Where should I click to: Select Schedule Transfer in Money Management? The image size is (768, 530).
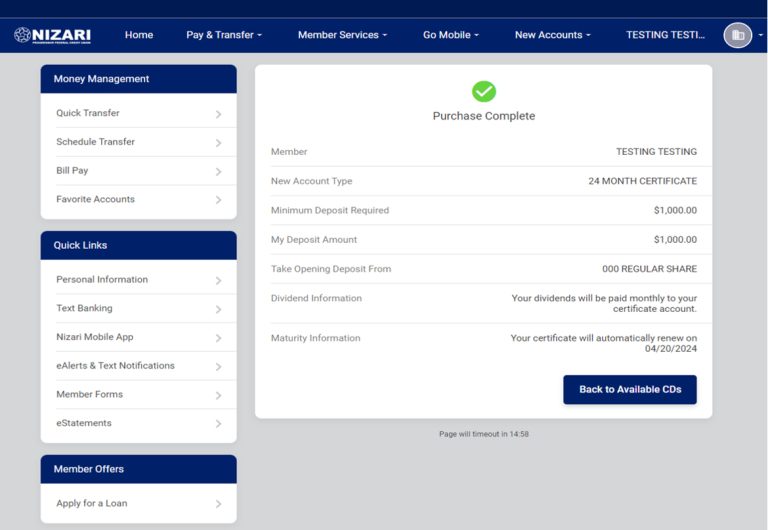(x=96, y=142)
